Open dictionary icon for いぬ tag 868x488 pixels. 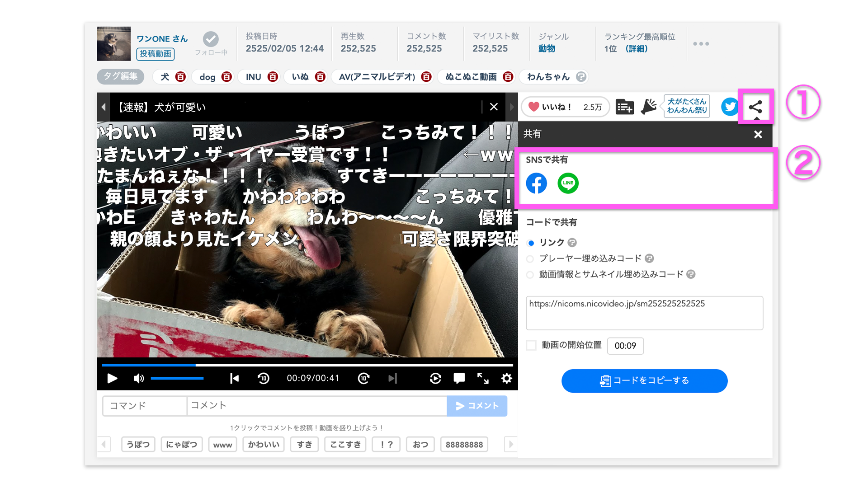click(x=320, y=77)
